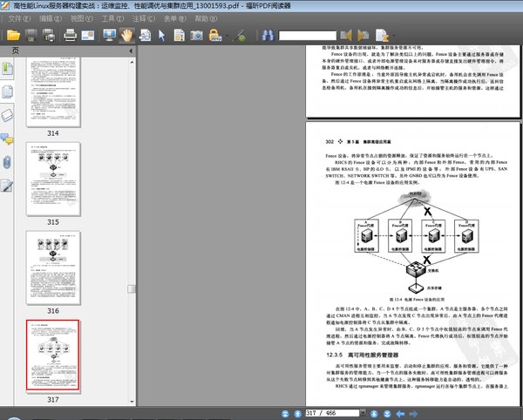
Task: Click the Find Next arrow icon
Action: (x=363, y=36)
